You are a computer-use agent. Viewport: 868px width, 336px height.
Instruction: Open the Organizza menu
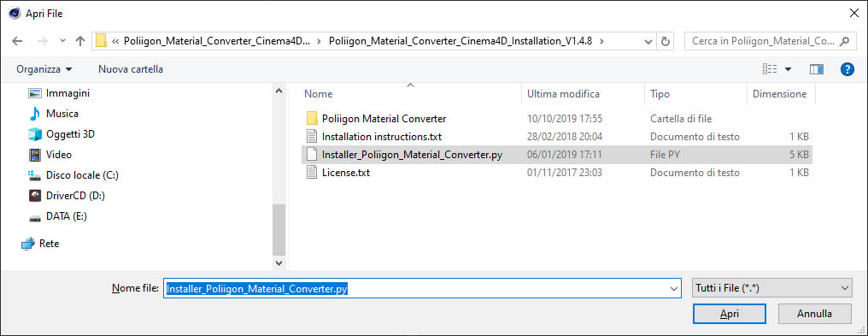point(44,69)
